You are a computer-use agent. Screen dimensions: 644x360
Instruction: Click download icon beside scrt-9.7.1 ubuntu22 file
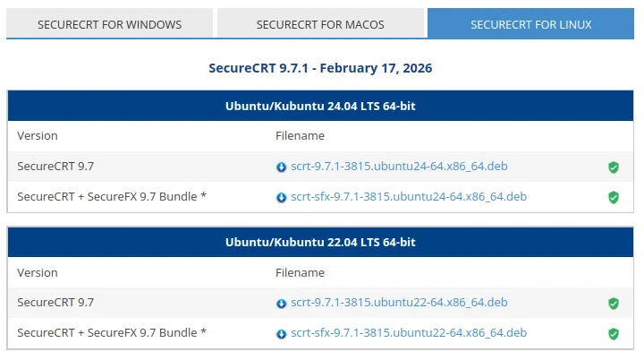[281, 303]
